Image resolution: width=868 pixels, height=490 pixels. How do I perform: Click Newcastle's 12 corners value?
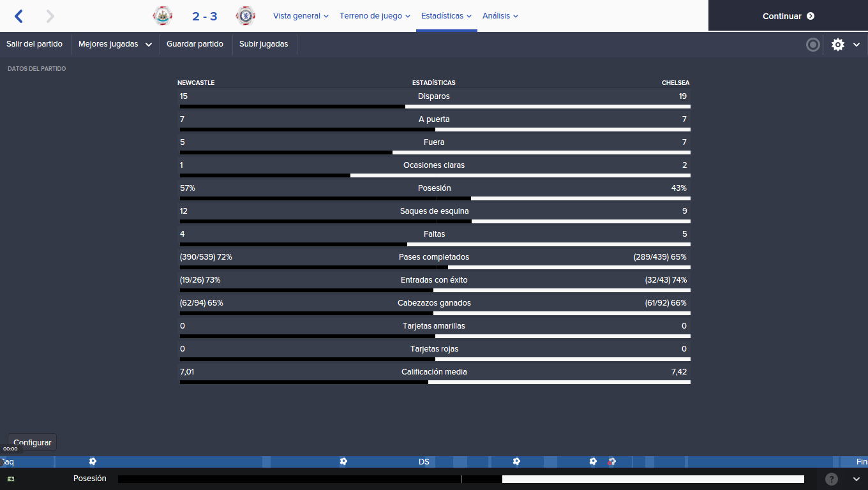(x=184, y=211)
